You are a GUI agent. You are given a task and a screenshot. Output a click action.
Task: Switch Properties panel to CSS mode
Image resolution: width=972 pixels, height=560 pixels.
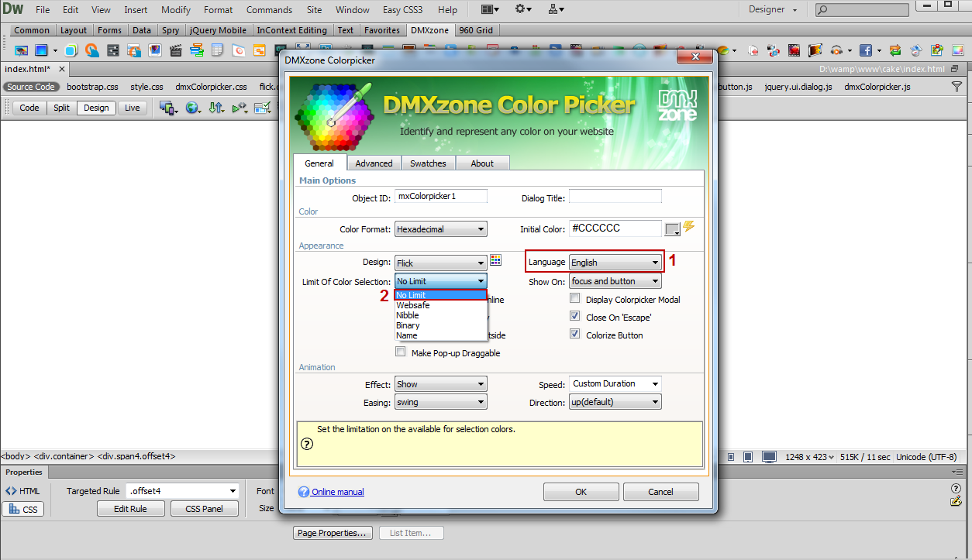pyautogui.click(x=22, y=509)
